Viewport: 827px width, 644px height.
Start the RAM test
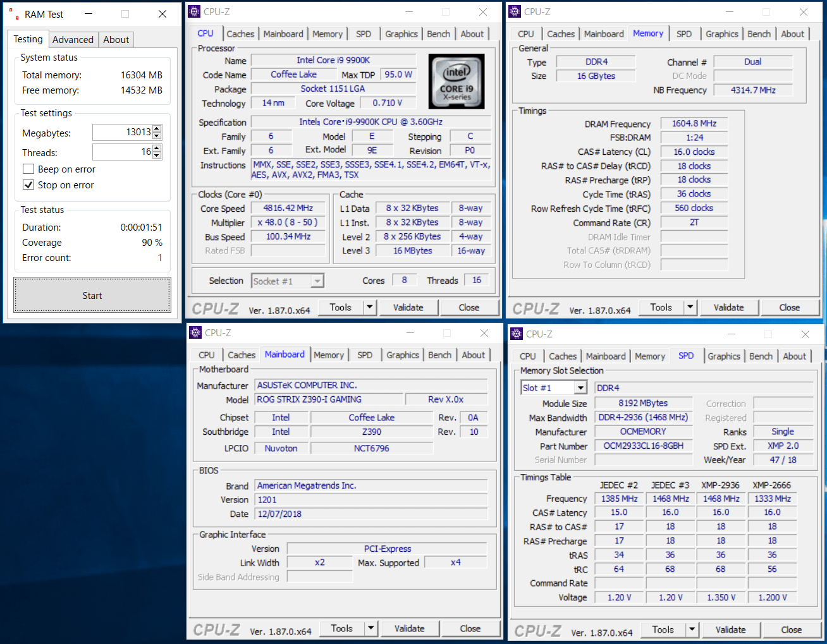pyautogui.click(x=92, y=295)
